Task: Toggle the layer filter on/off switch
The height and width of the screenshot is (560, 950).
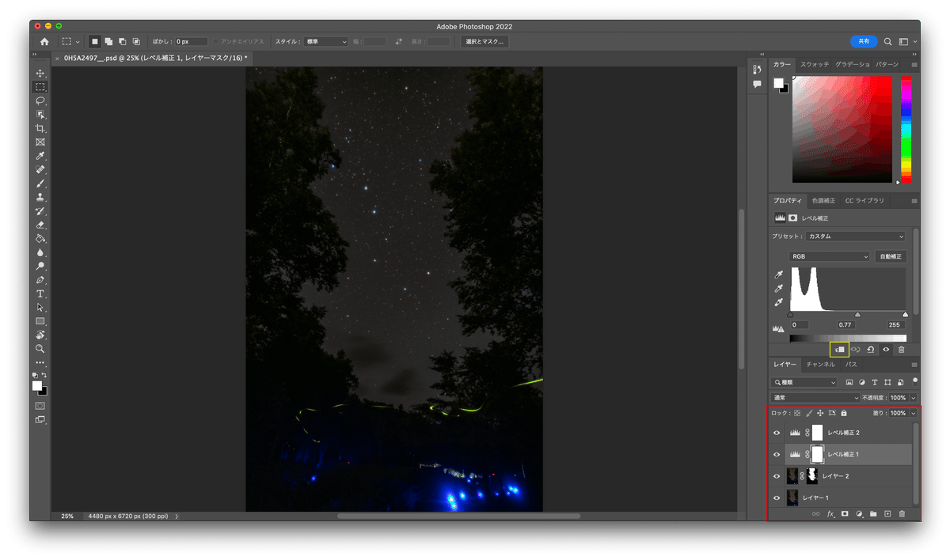Action: point(915,380)
